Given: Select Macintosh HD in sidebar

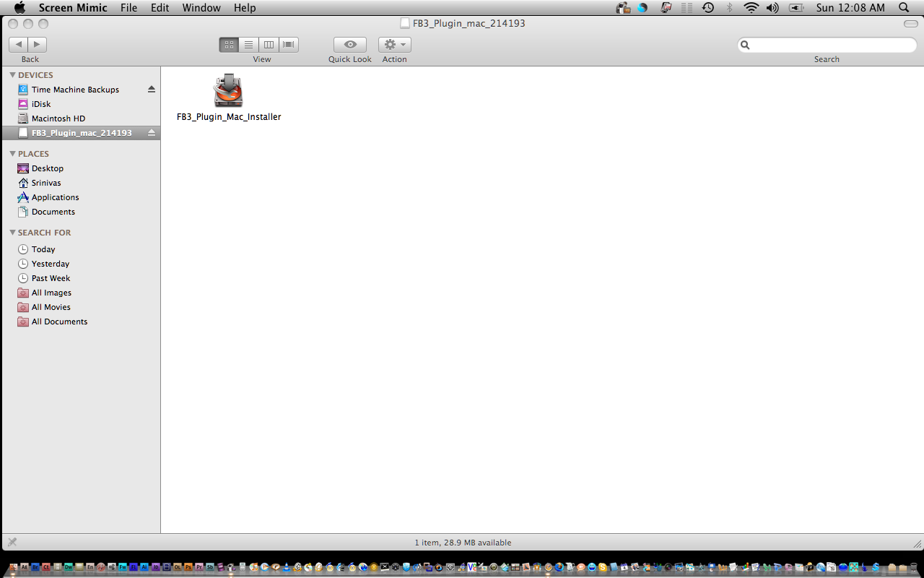Looking at the screenshot, I should (58, 118).
